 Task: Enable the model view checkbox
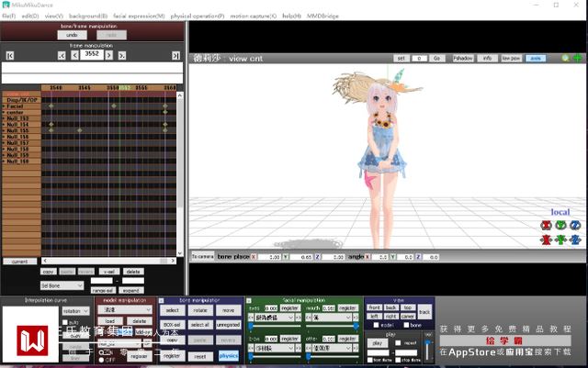coord(376,325)
